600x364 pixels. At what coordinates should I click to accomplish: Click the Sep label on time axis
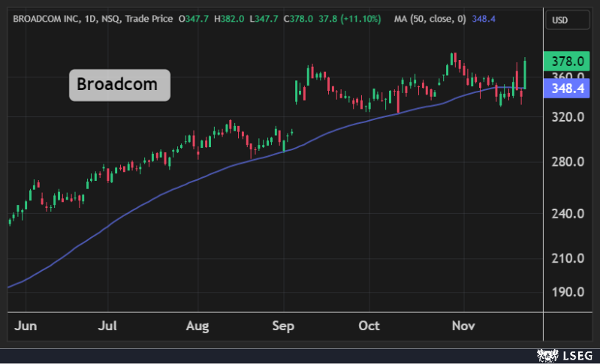284,326
